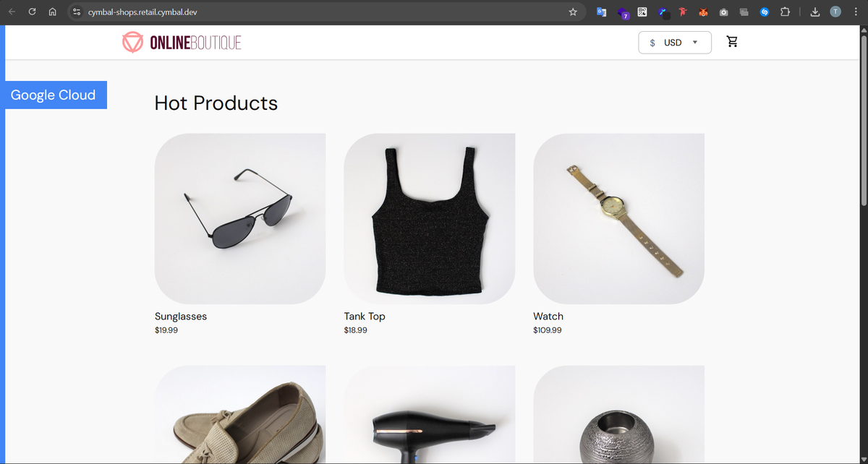View site information icon in address bar
The image size is (868, 464).
(77, 12)
